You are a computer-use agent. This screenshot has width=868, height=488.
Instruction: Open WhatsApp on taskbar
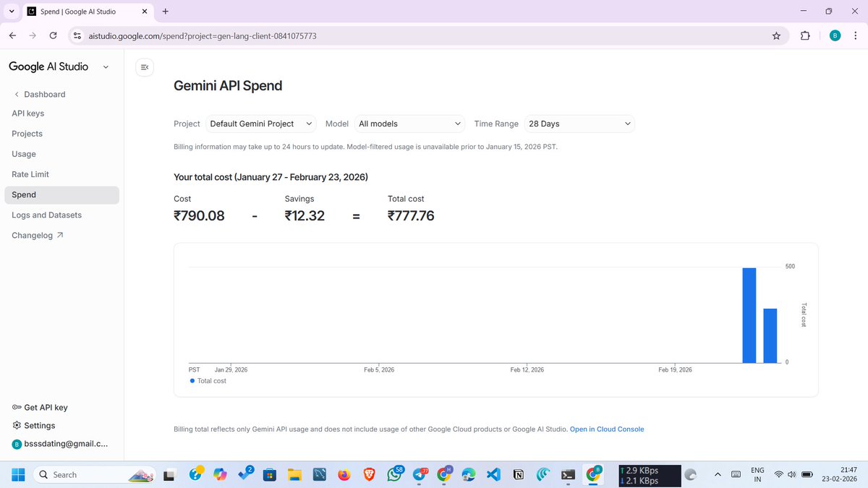(x=394, y=474)
